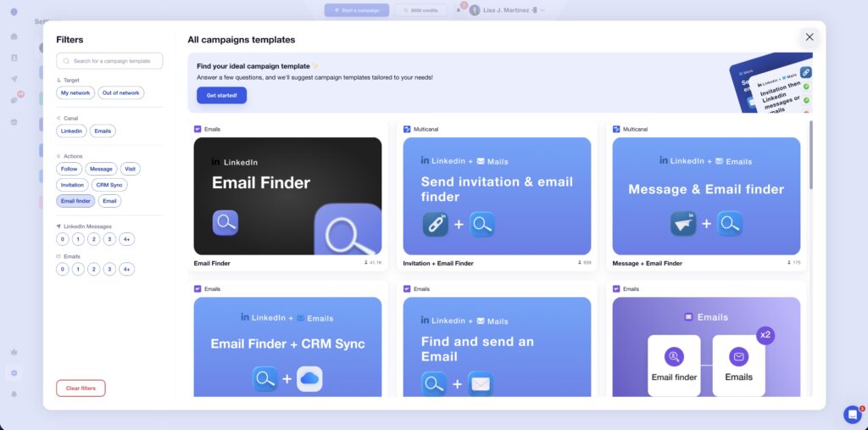Click the 'Clear filters' button

81,388
